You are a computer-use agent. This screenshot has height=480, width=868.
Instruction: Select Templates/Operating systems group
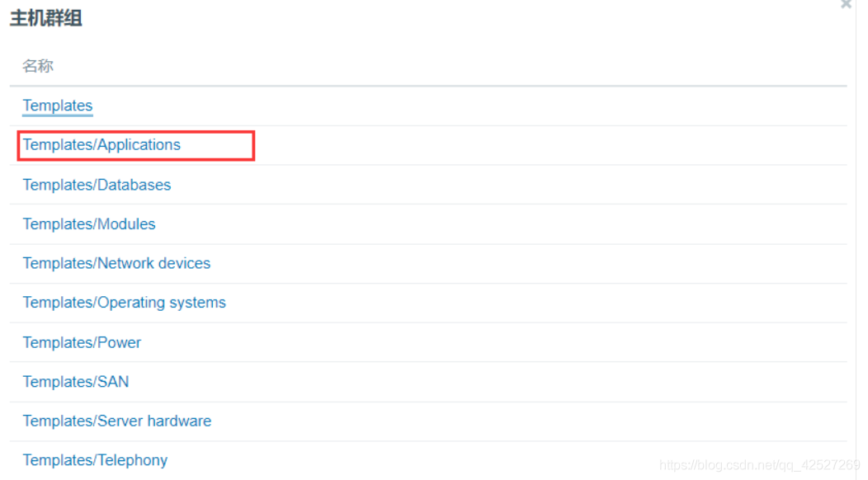pyautogui.click(x=124, y=303)
